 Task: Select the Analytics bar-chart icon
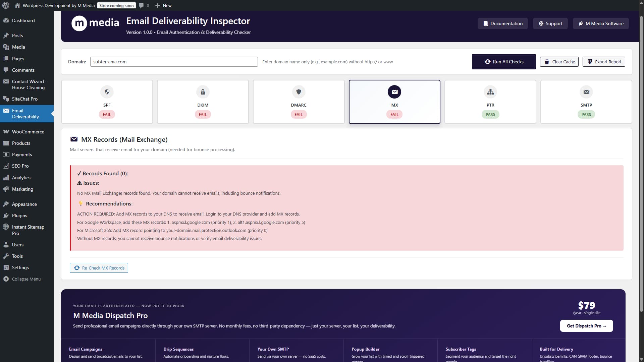[x=6, y=177]
